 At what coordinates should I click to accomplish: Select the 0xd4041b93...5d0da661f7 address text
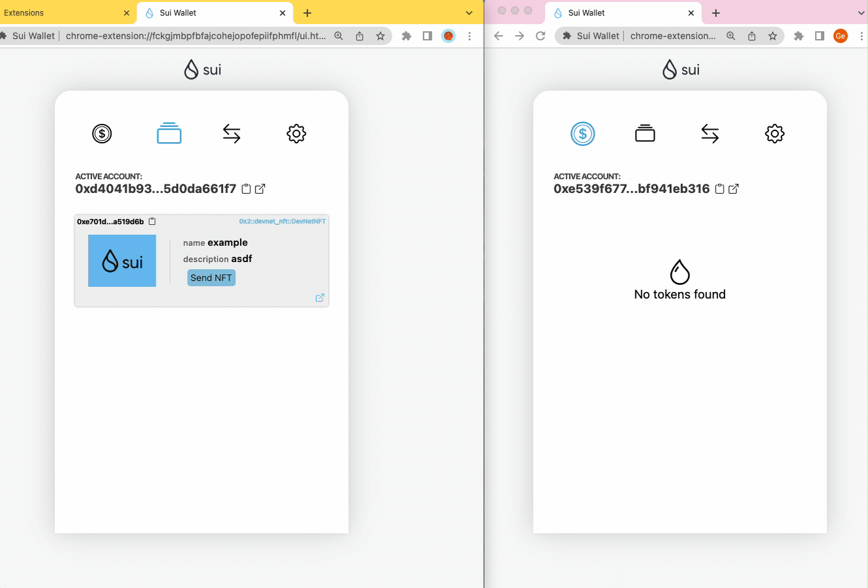(156, 189)
